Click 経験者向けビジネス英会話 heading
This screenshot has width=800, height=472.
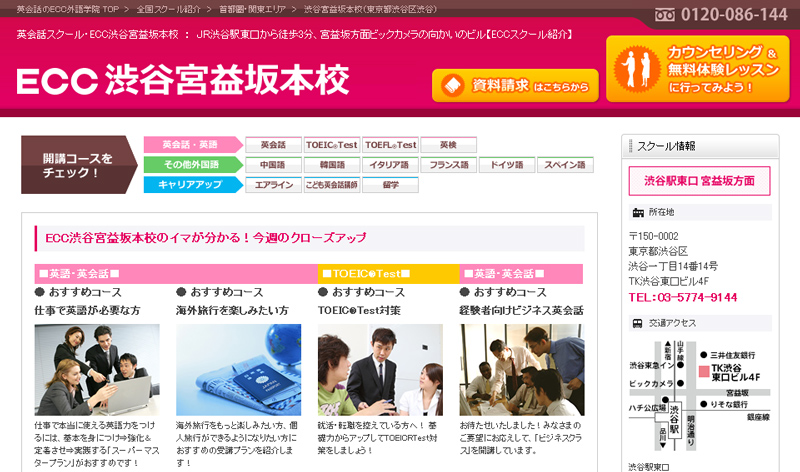(x=521, y=310)
